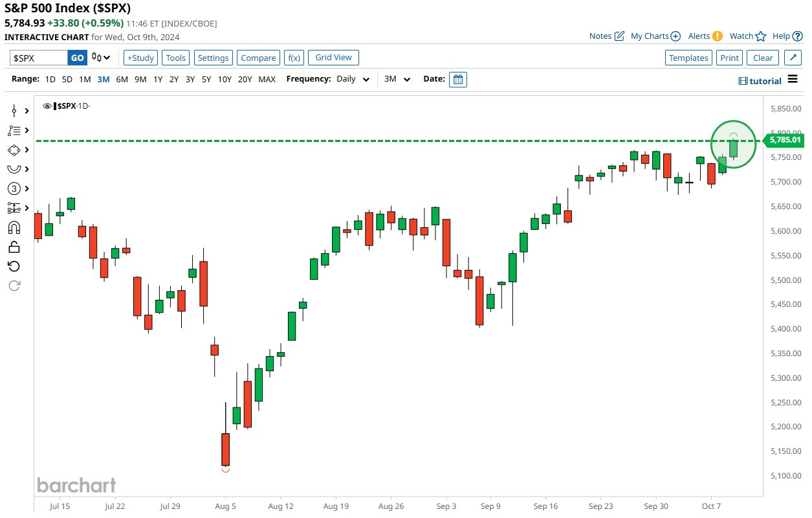Click the Alerts exclamation icon

point(717,36)
